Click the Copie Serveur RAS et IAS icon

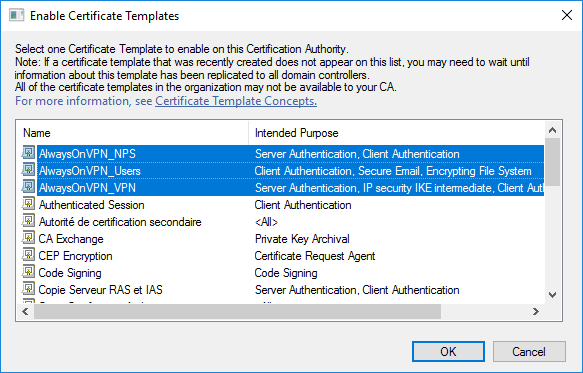[x=28, y=289]
